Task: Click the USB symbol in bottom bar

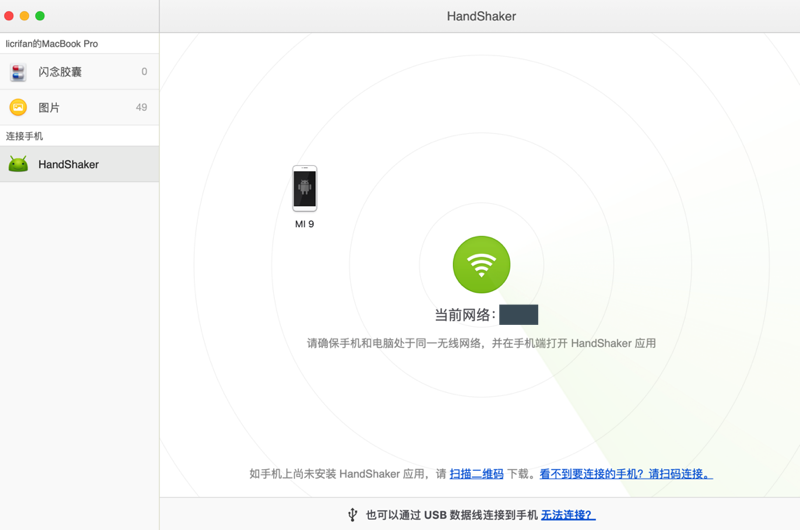Action: pos(353,515)
